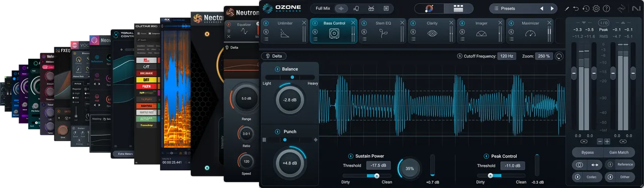Viewport: 644px width, 188px height.
Task: Toggle the Punch section power button
Action: pyautogui.click(x=277, y=132)
